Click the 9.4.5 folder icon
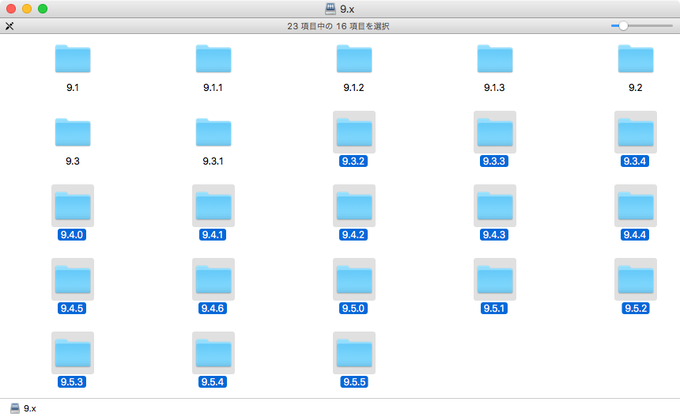 [x=72, y=280]
